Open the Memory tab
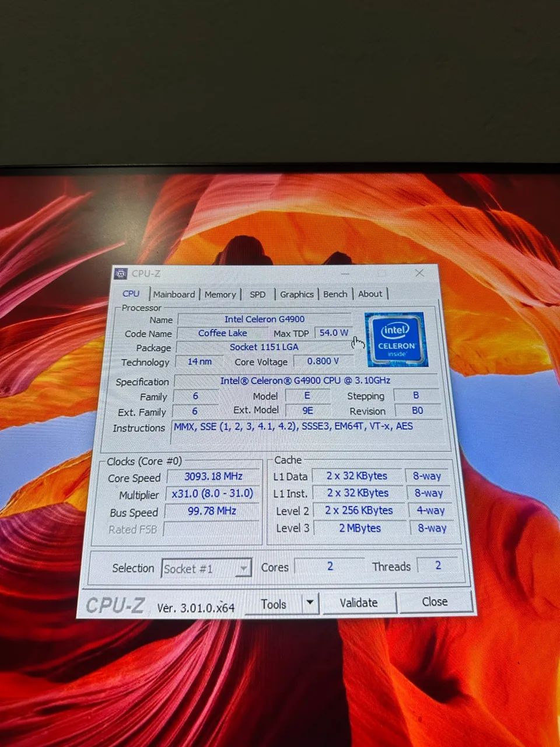Viewport: 560px width, 747px height. (x=220, y=295)
